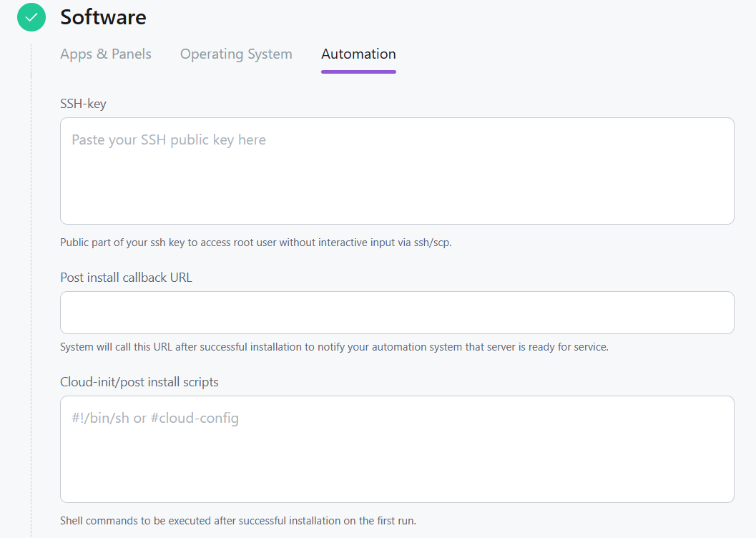Click the SSH public key helper description
This screenshot has width=756, height=538.
click(255, 243)
